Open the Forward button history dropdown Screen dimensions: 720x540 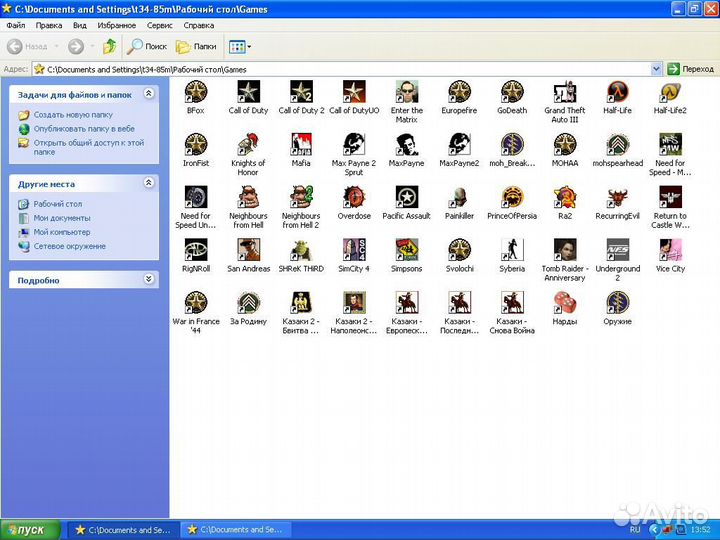point(92,46)
